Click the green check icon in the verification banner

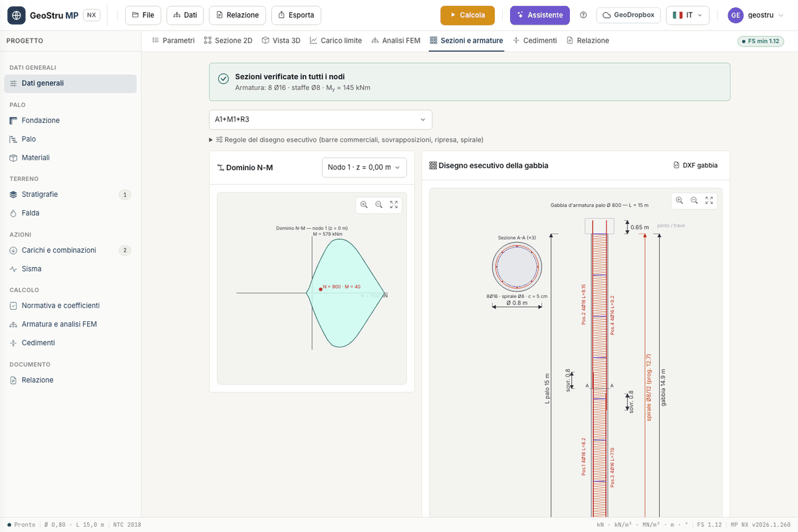(x=223, y=79)
